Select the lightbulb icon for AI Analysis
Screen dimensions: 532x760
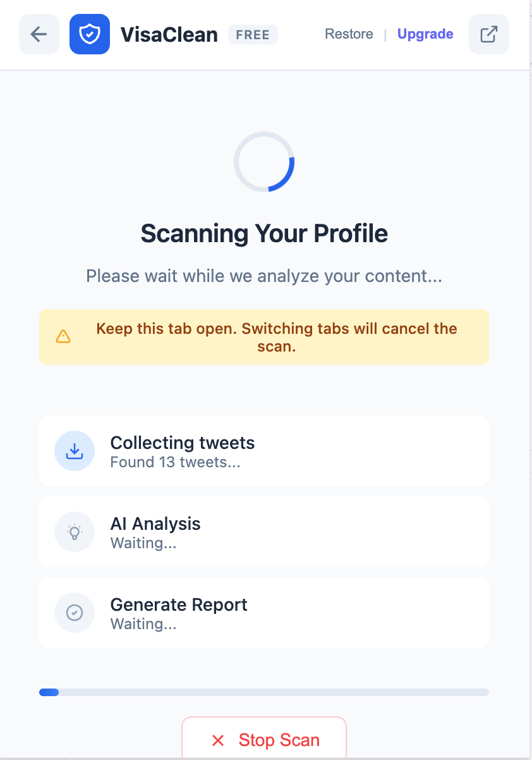[75, 531]
